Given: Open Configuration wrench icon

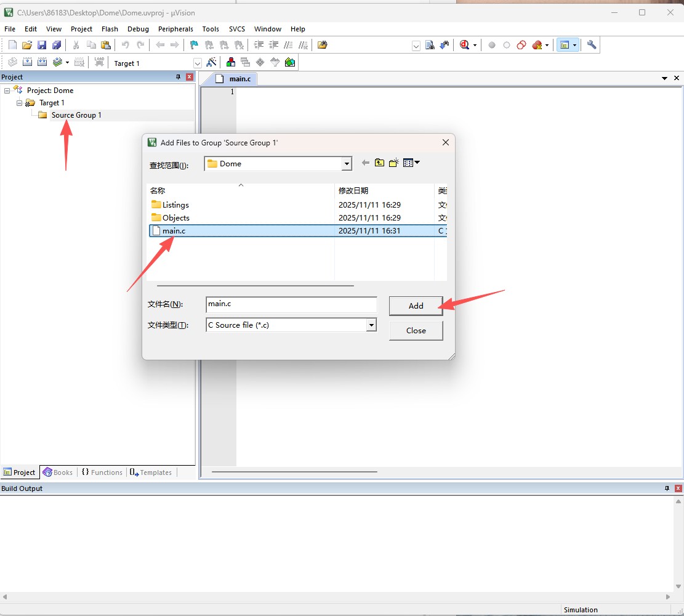Looking at the screenshot, I should pos(592,45).
